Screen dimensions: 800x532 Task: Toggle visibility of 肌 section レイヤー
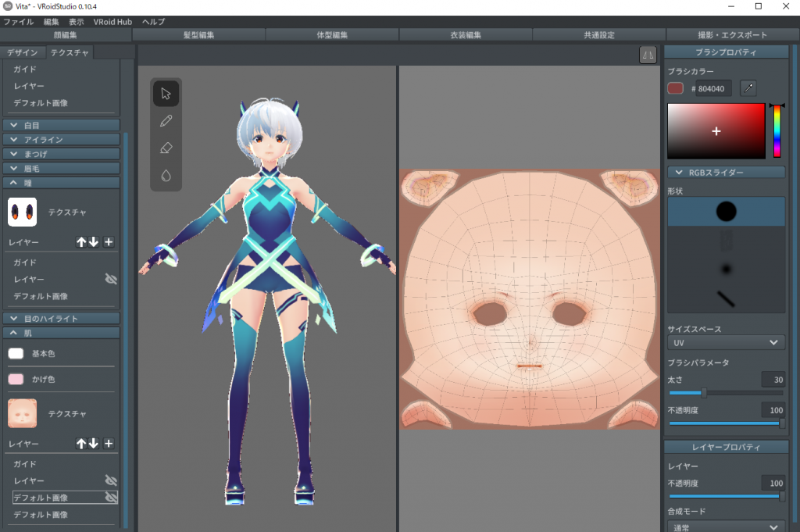[x=111, y=480]
